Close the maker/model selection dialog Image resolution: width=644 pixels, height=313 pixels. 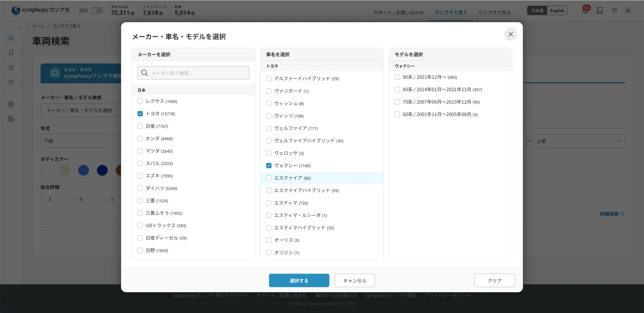[510, 34]
